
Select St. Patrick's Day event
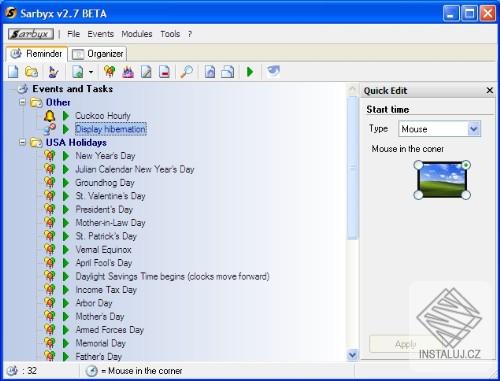106,236
